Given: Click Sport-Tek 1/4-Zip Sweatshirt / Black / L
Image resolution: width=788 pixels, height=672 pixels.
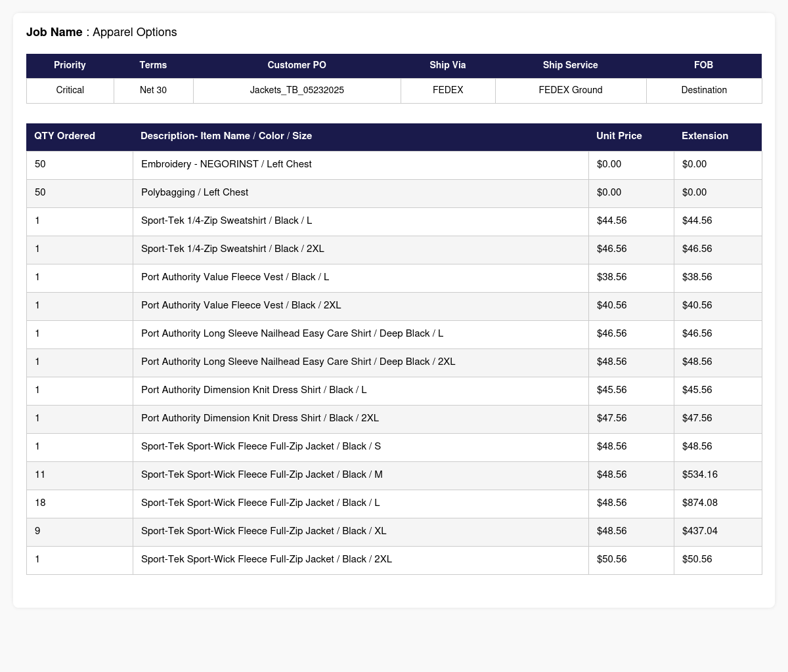Looking at the screenshot, I should pos(227,221).
